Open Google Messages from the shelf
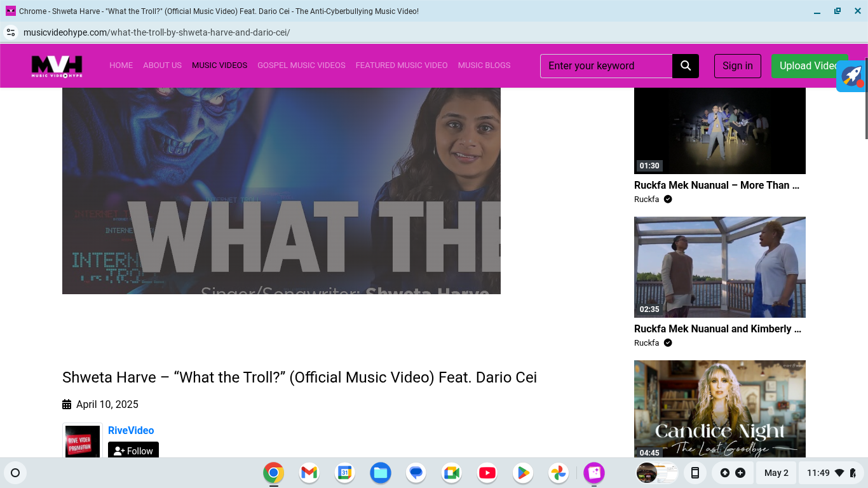Image resolution: width=868 pixels, height=488 pixels. click(416, 473)
